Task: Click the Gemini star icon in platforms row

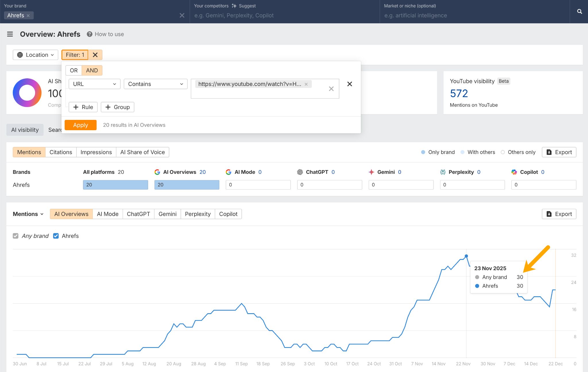Action: (x=371, y=172)
